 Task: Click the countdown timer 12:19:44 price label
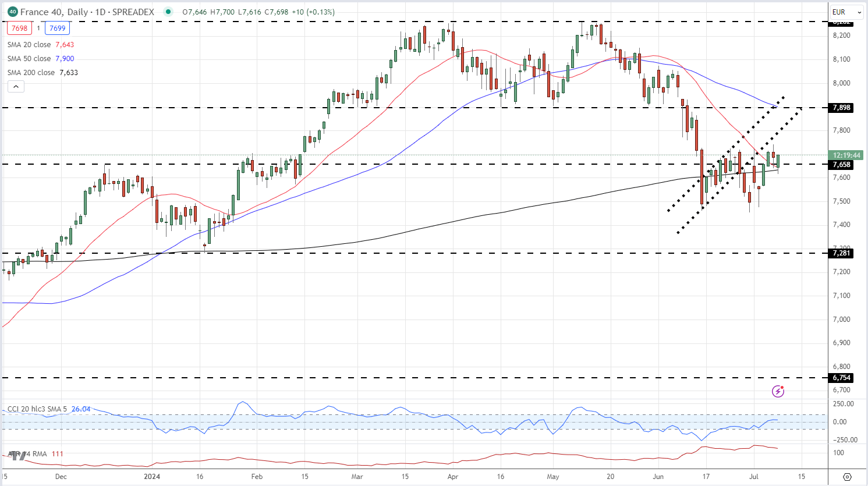coord(846,155)
